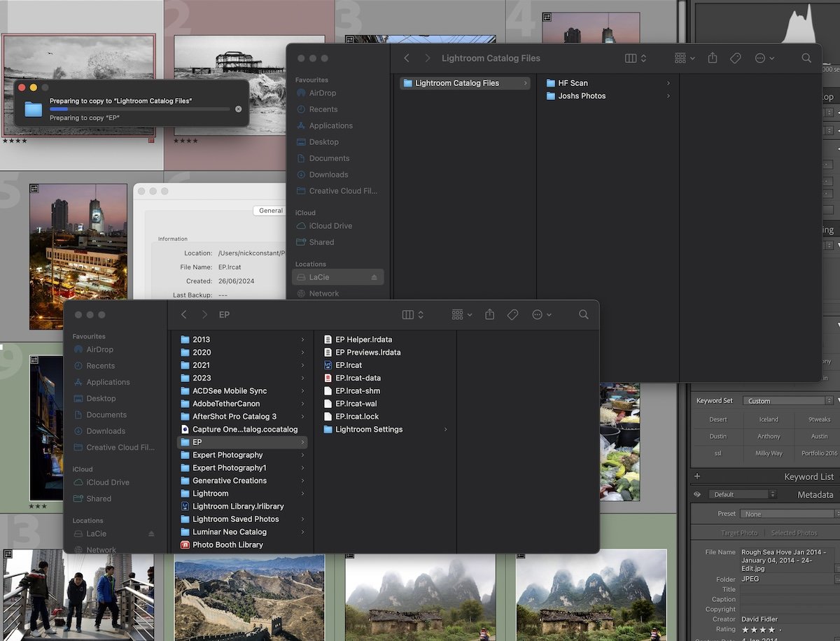
Task: Click the Share icon in the EP window toolbar
Action: coord(489,314)
